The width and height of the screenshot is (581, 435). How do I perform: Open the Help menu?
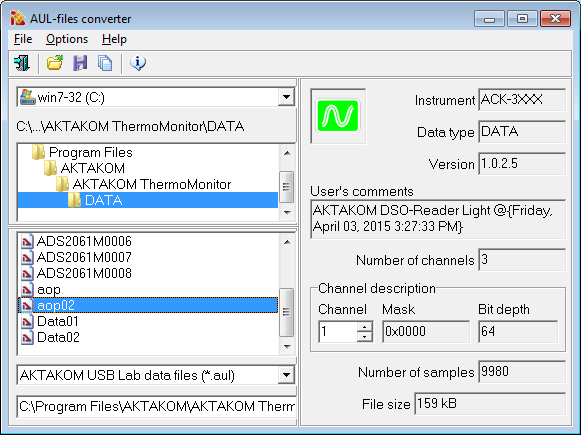114,39
